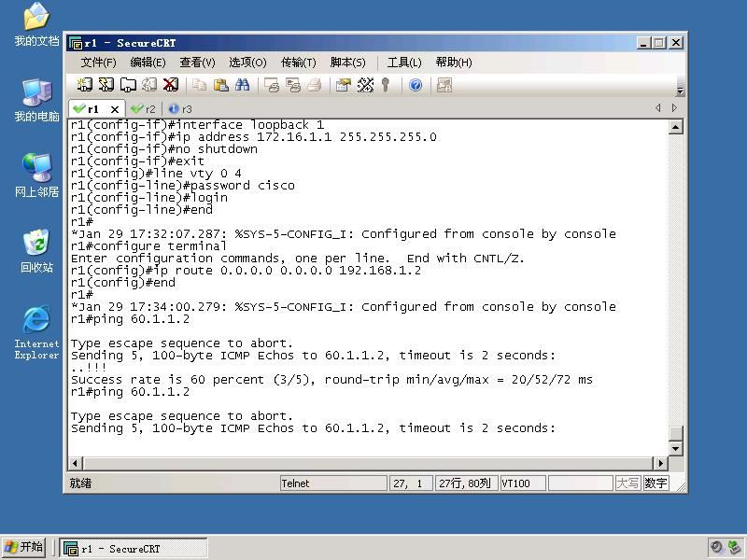The height and width of the screenshot is (560, 747).
Task: Open the 帮助(H) menu
Action: click(454, 63)
